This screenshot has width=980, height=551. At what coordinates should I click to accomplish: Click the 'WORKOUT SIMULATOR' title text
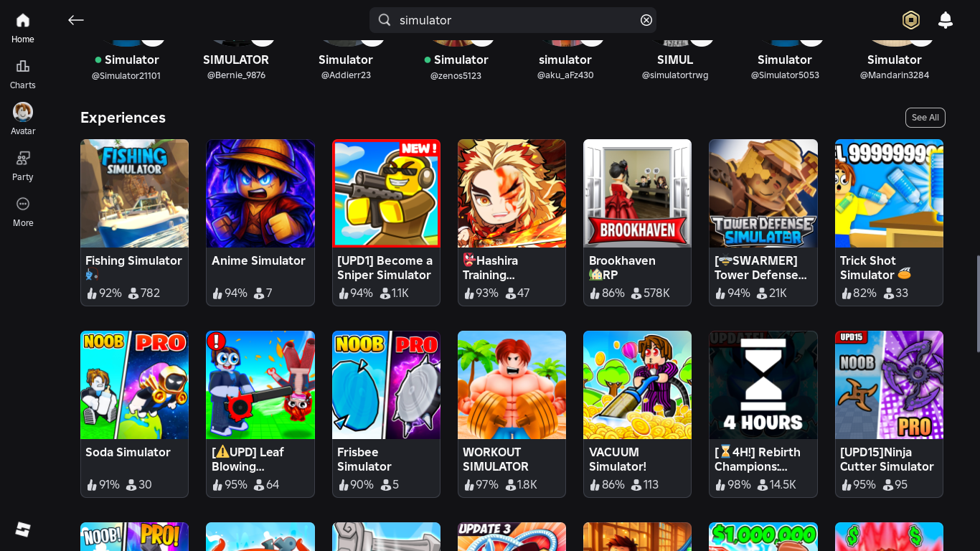pyautogui.click(x=496, y=460)
